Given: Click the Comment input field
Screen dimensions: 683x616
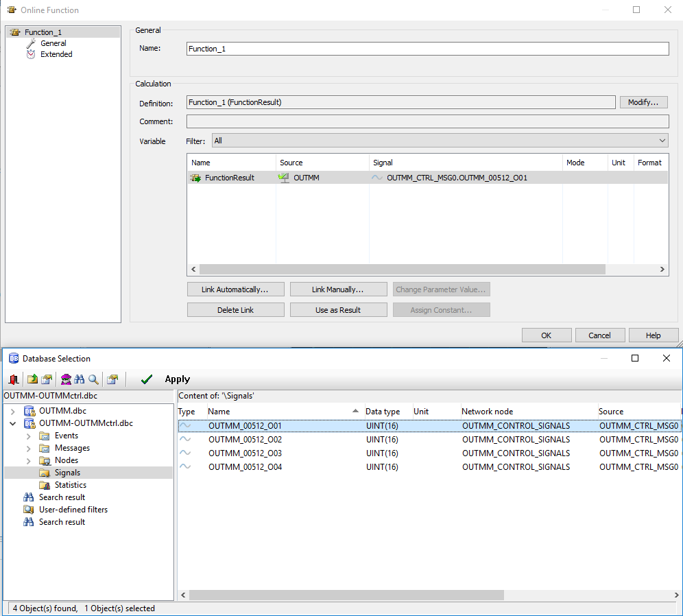Looking at the screenshot, I should 428,121.
